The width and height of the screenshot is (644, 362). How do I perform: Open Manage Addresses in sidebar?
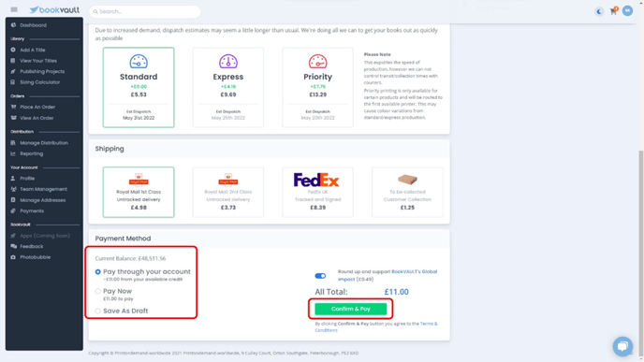[42, 200]
